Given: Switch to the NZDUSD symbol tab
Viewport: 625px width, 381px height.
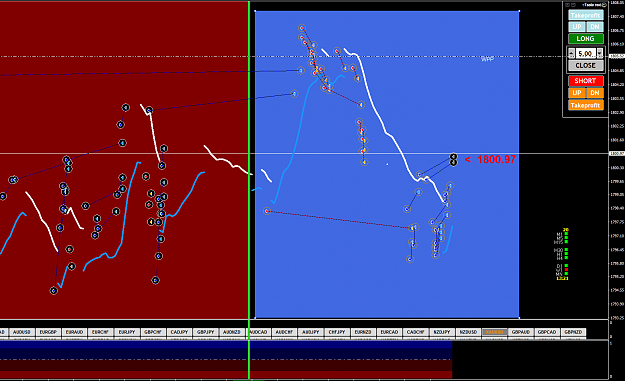Looking at the screenshot, I should [468, 332].
